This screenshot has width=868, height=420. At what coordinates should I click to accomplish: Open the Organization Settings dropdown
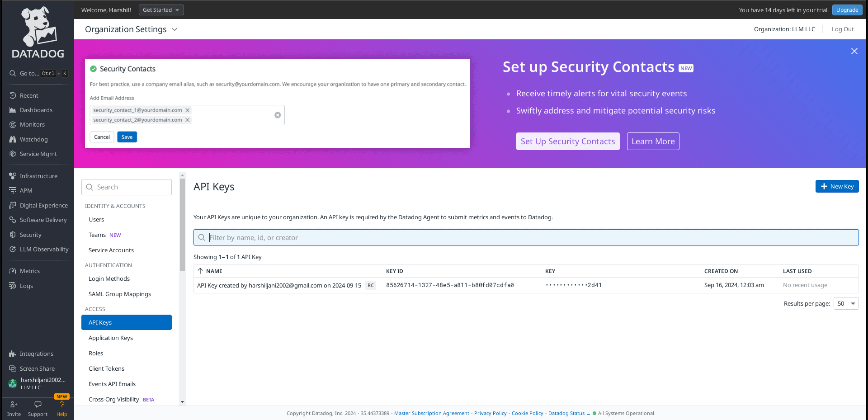[x=131, y=29]
